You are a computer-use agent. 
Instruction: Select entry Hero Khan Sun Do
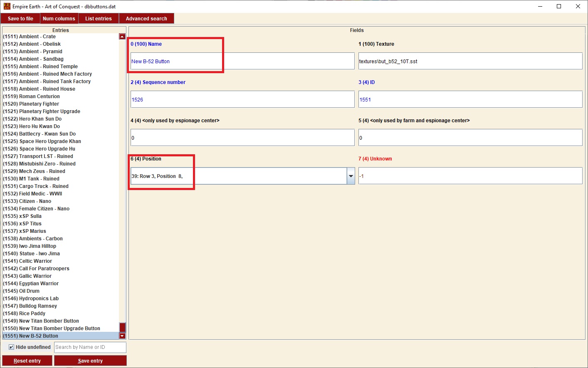pyautogui.click(x=61, y=119)
